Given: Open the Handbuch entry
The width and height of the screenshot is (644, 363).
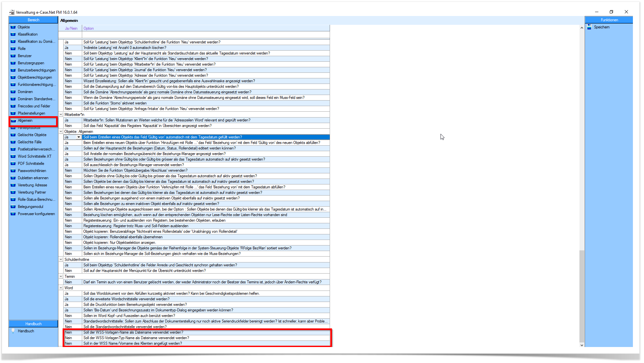Looking at the screenshot, I should 26,331.
